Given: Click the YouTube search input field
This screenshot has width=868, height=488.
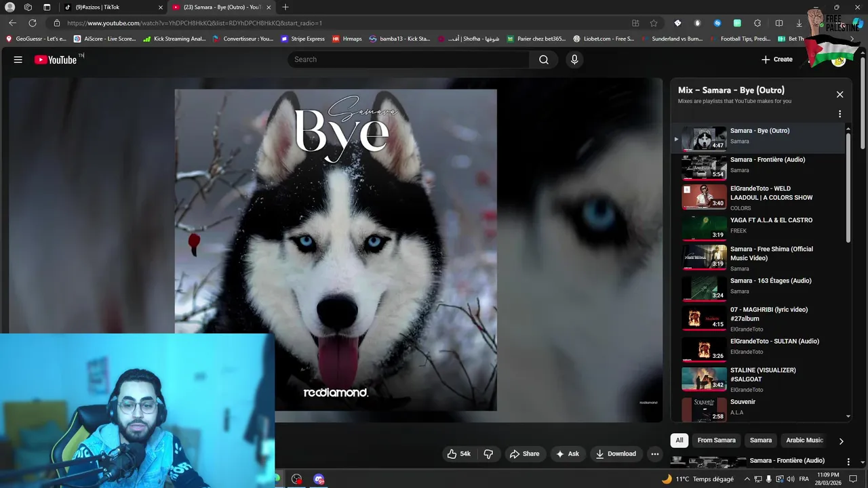Looking at the screenshot, I should point(409,60).
